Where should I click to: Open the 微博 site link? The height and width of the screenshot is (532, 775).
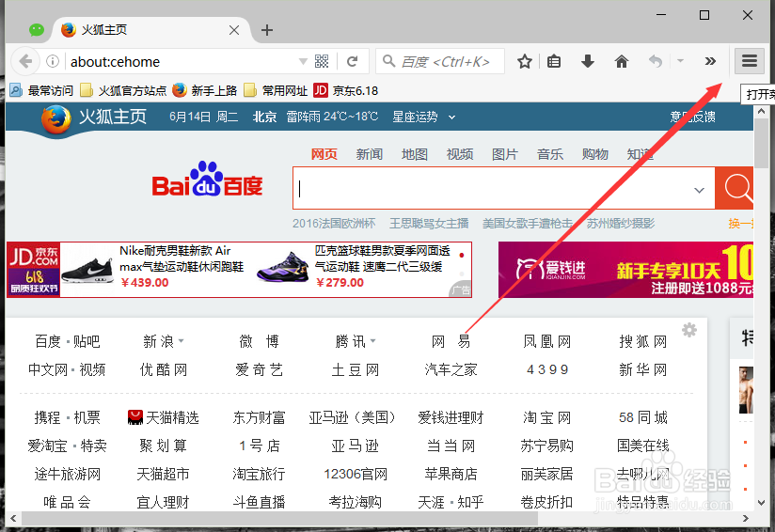click(x=259, y=341)
